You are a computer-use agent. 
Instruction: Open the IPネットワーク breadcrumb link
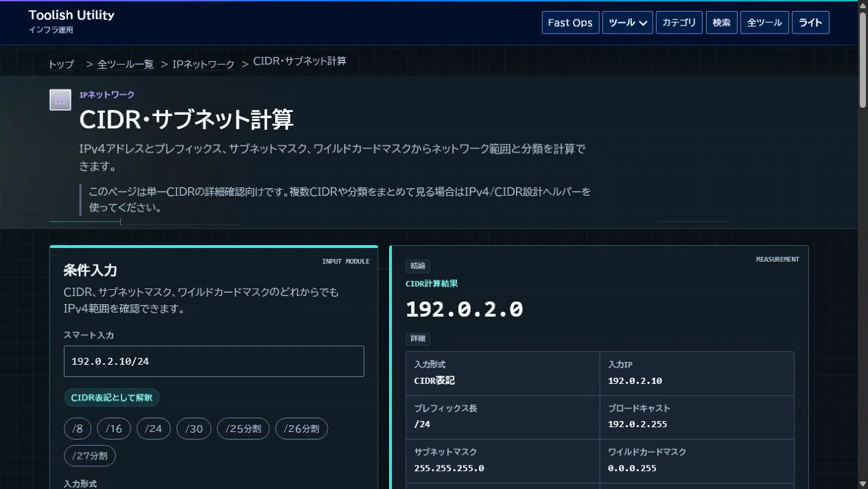[x=203, y=64]
